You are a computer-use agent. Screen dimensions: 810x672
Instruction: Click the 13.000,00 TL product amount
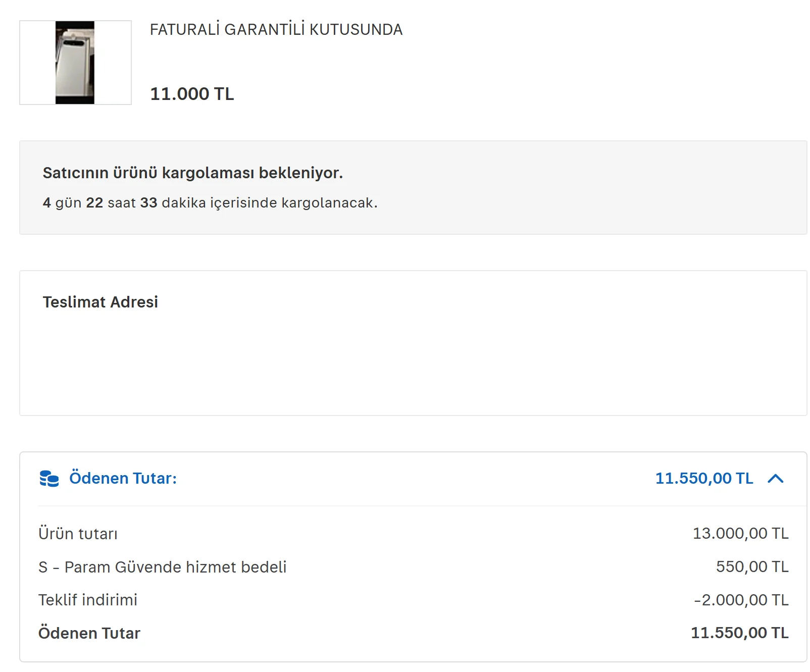740,534
